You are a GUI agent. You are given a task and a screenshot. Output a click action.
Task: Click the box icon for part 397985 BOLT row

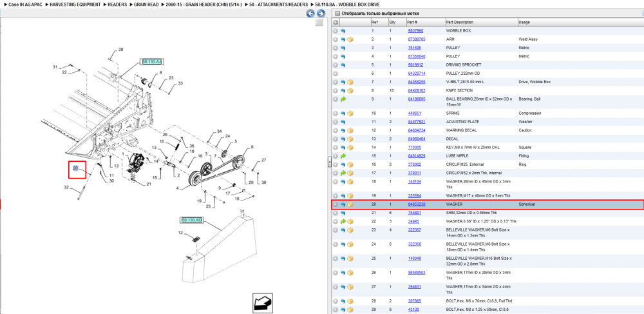(350, 301)
